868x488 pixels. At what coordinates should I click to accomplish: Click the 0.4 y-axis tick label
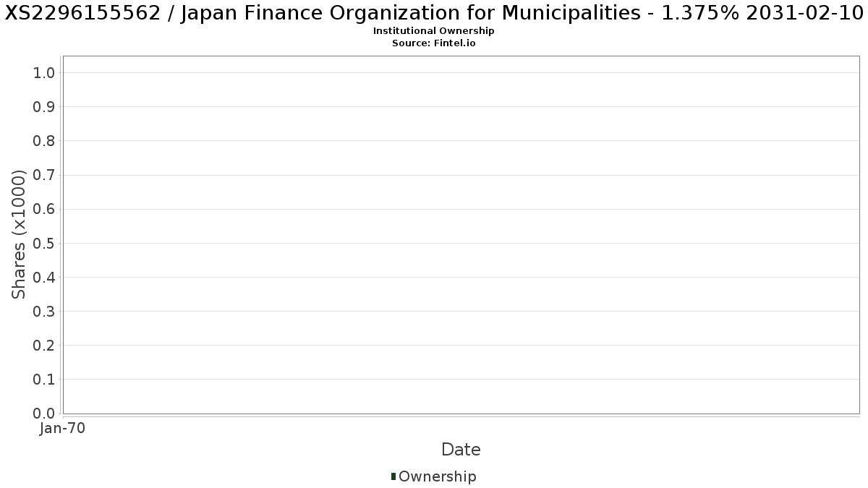click(44, 277)
